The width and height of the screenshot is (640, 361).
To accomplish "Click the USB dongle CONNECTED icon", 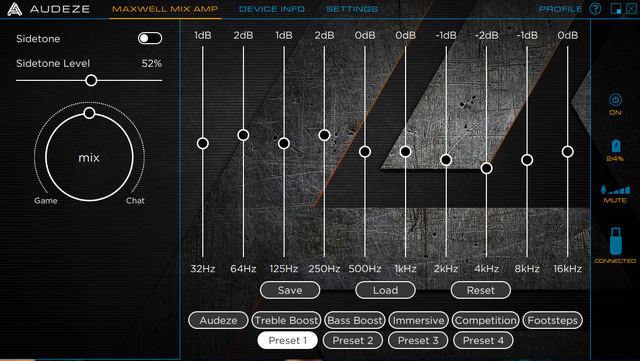I will [x=616, y=241].
